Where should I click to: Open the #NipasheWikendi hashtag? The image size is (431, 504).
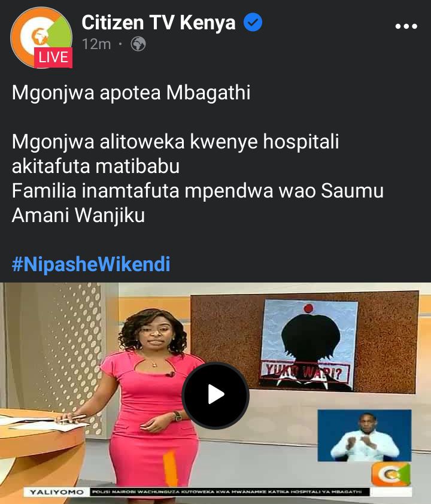[91, 264]
